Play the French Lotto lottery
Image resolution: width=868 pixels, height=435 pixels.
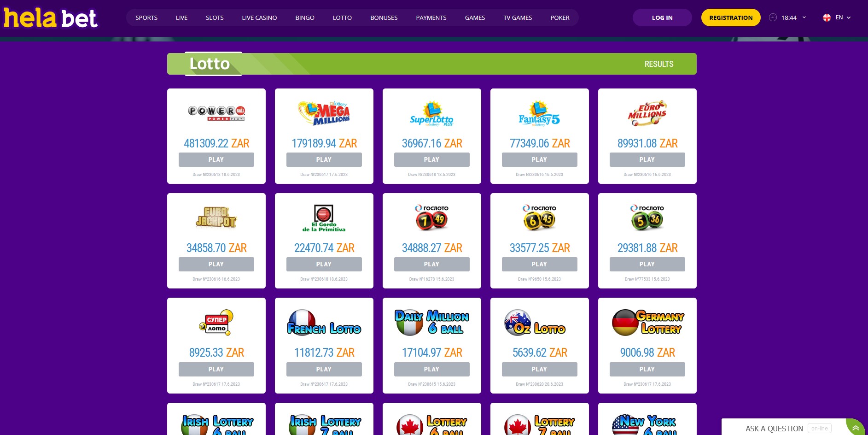(x=324, y=369)
